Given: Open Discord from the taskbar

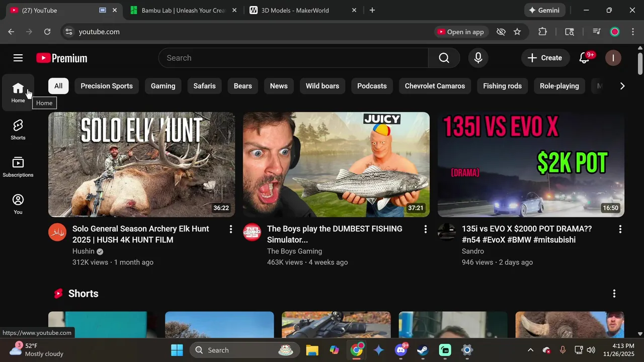Looking at the screenshot, I should pyautogui.click(x=401, y=350).
